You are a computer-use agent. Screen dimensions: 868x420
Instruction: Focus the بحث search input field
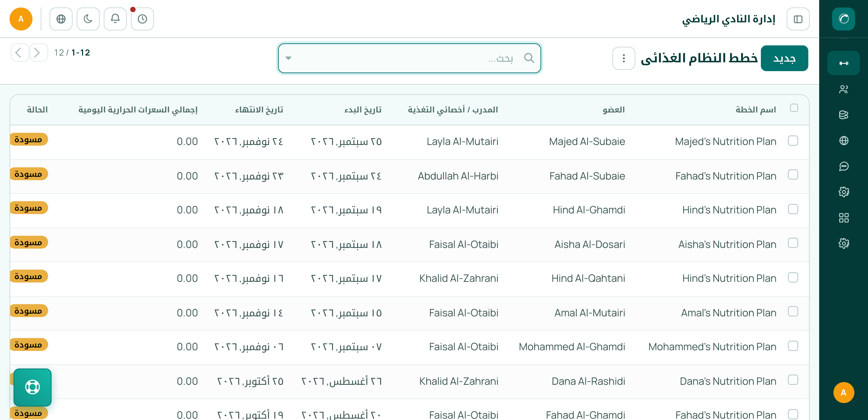[409, 58]
